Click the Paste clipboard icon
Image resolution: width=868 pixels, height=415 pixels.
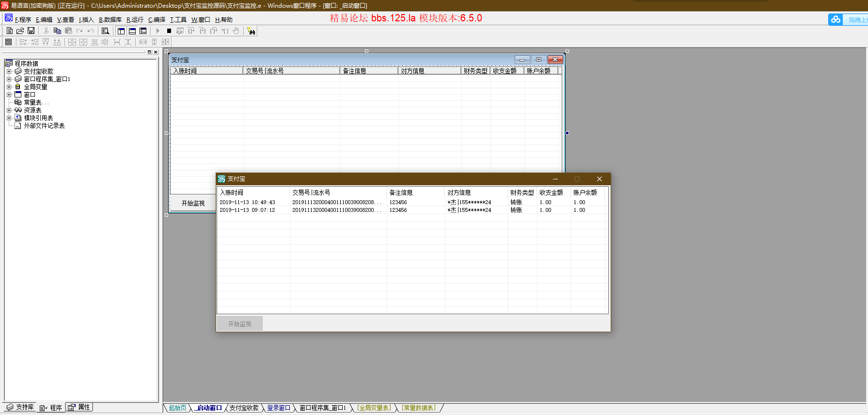point(68,31)
